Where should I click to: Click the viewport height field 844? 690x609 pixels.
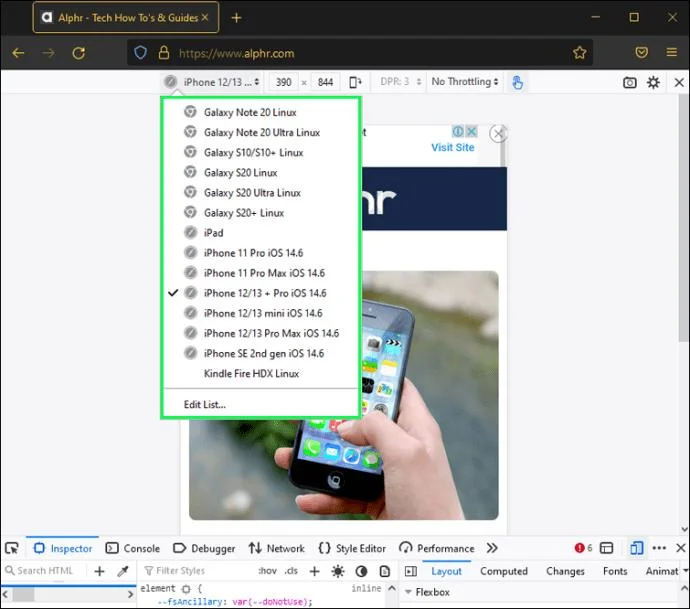(x=325, y=82)
